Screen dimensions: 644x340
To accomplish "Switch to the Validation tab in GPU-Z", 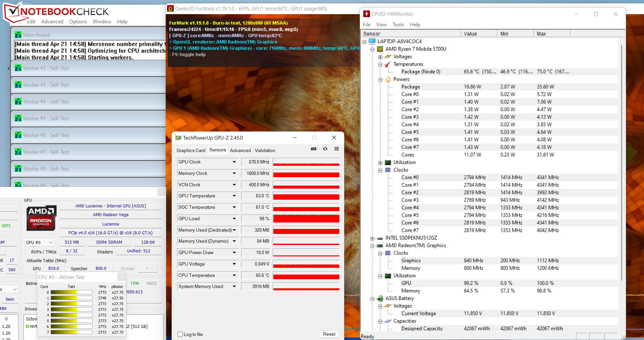I will point(265,150).
